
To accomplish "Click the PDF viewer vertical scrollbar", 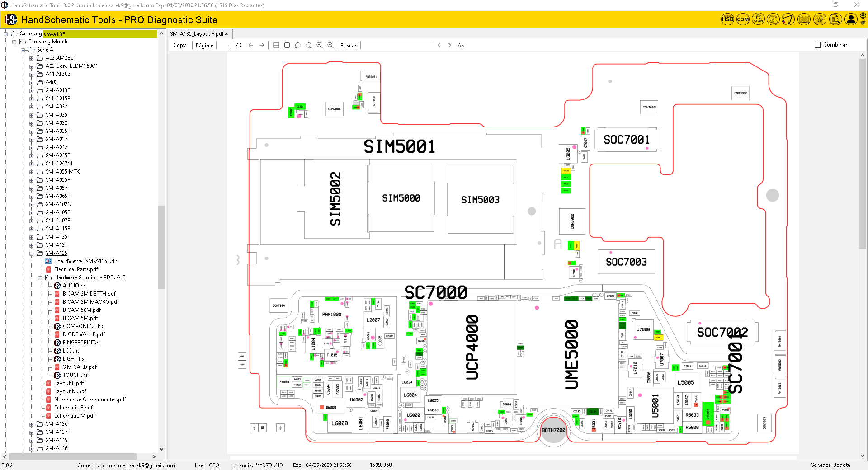I will 862,154.
